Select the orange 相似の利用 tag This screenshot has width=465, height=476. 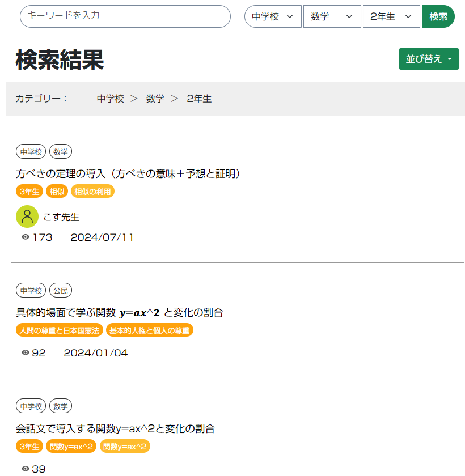coord(92,192)
